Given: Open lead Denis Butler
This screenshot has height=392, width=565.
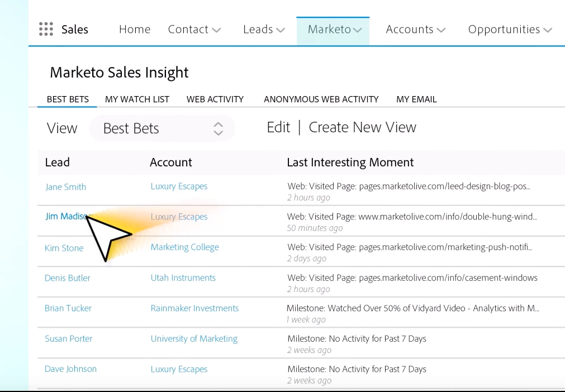Looking at the screenshot, I should pos(68,278).
